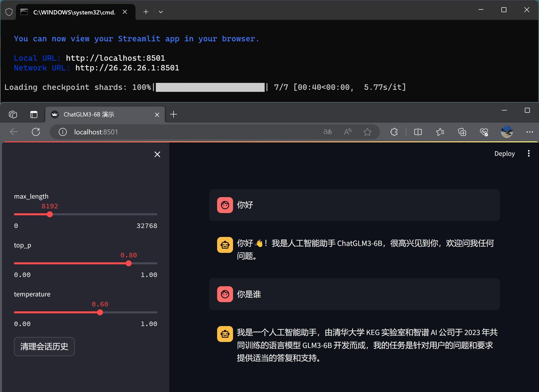This screenshot has height=392, width=539.
Task: Minimize the terminal window
Action: [481, 10]
